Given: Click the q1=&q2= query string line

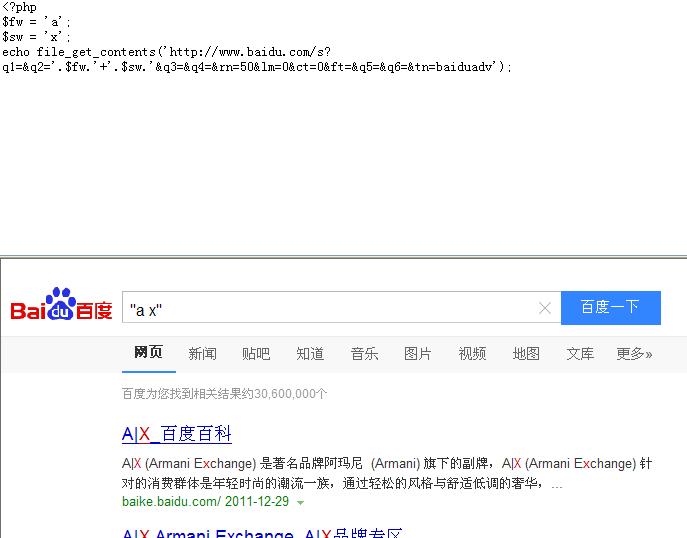Looking at the screenshot, I should coord(256,67).
